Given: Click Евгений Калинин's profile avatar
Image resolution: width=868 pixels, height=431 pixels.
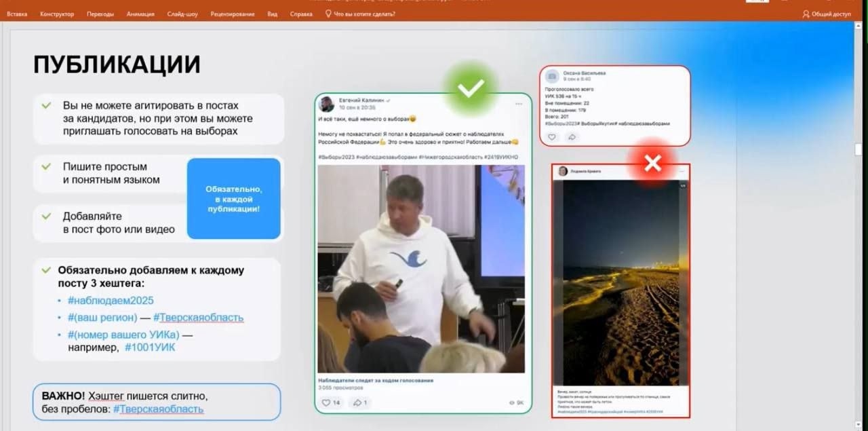Looking at the screenshot, I should click(327, 104).
